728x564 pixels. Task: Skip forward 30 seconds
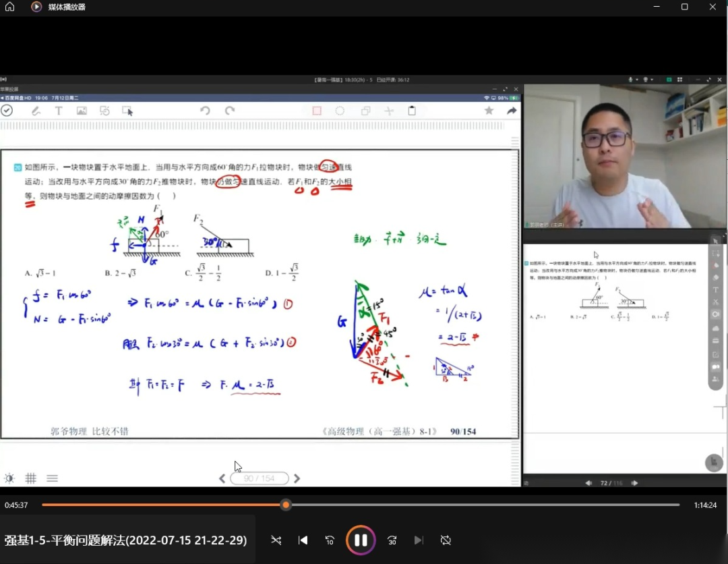tap(392, 540)
